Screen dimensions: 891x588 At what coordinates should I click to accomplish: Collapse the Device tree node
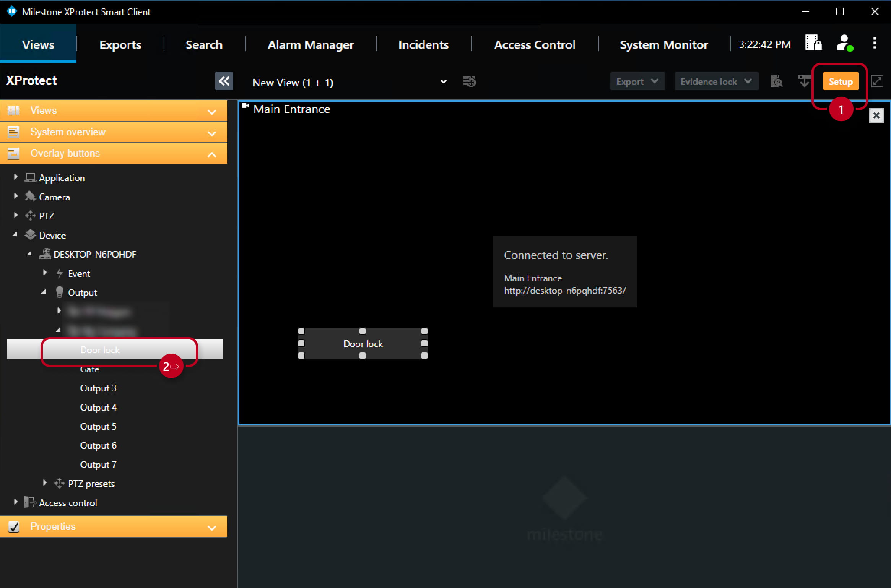click(15, 234)
